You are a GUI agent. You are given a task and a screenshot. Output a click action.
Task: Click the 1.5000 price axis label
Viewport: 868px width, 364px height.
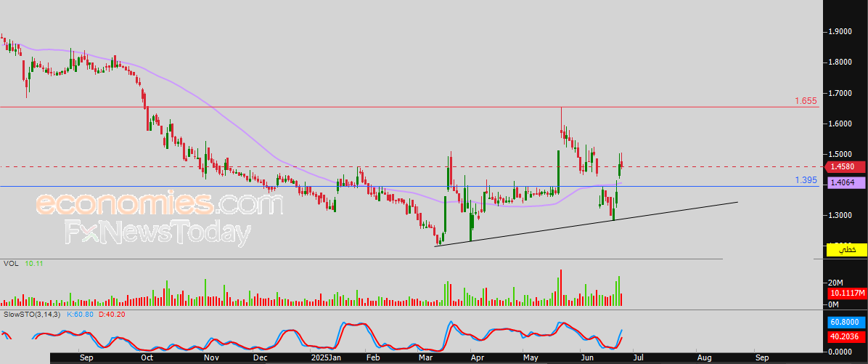tap(840, 155)
